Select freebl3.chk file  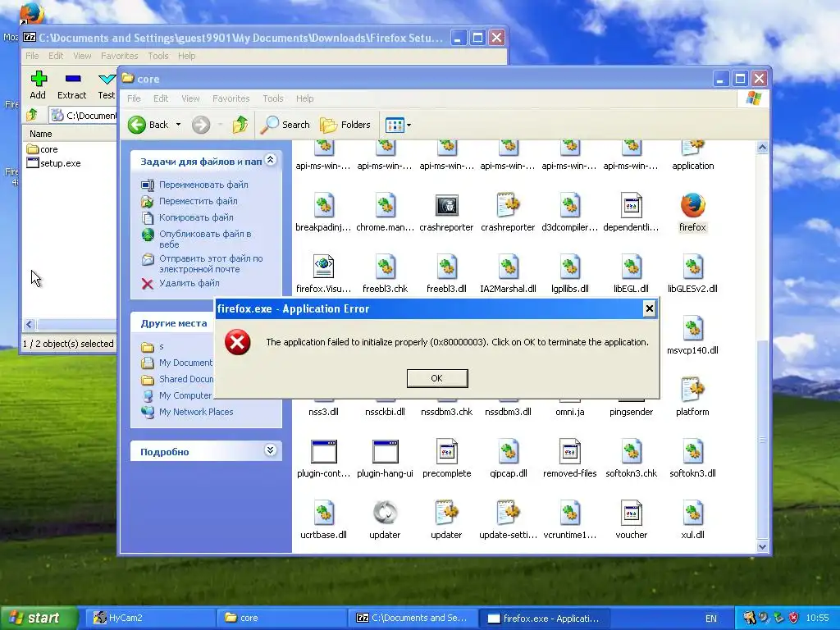pos(386,274)
